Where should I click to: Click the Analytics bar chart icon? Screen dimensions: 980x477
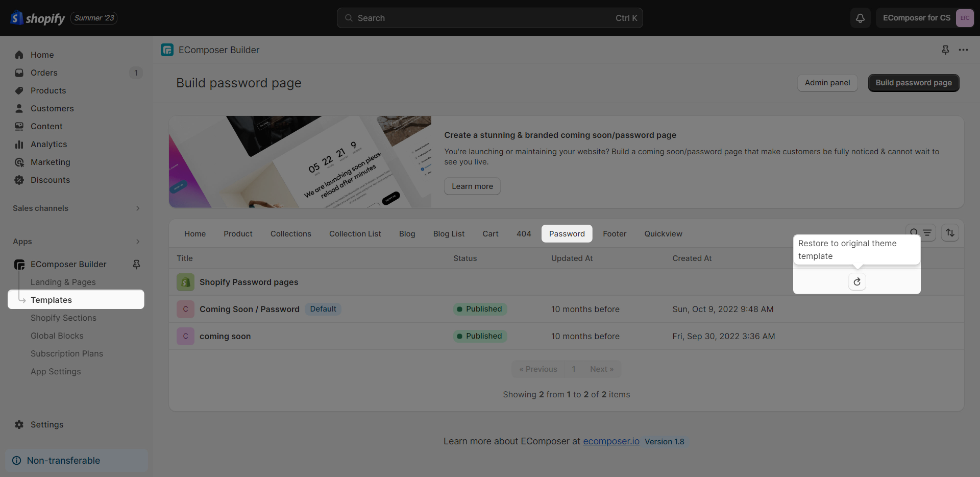19,144
